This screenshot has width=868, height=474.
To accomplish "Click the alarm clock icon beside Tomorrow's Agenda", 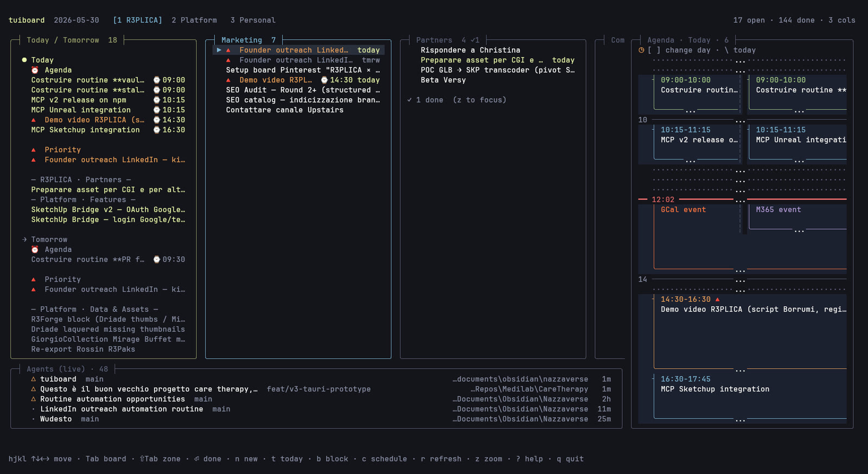I will coord(35,250).
